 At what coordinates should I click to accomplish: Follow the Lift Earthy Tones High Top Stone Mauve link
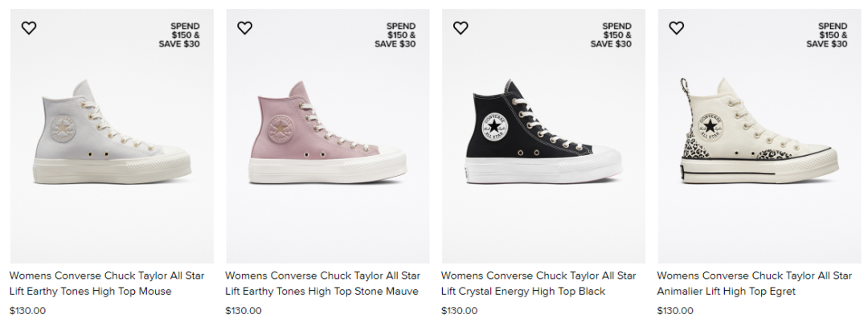323,284
